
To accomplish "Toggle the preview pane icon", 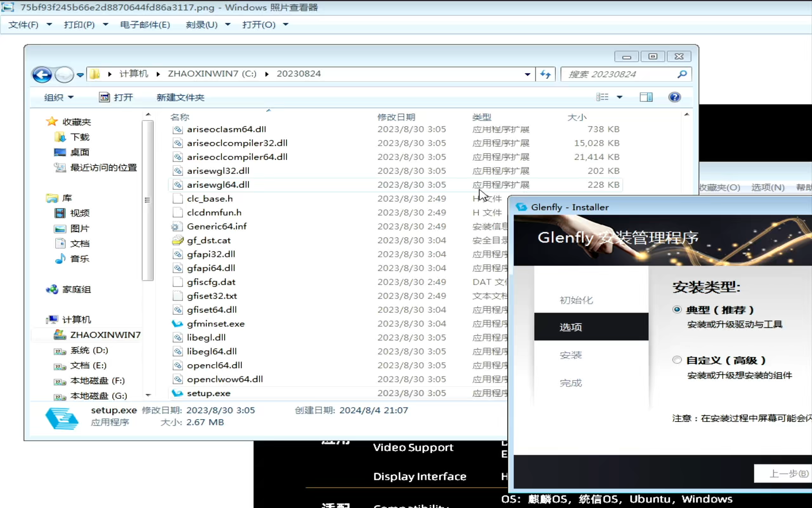I will 646,97.
